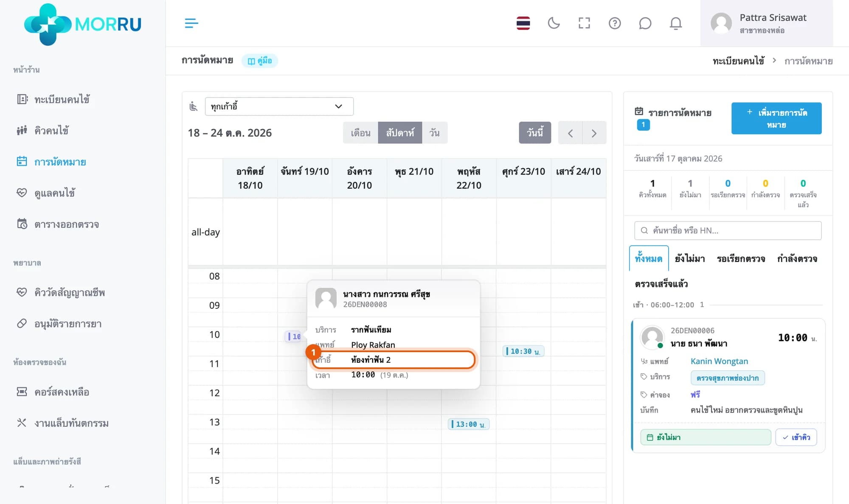Switch calendar to เดือน view
This screenshot has width=849, height=504.
360,133
